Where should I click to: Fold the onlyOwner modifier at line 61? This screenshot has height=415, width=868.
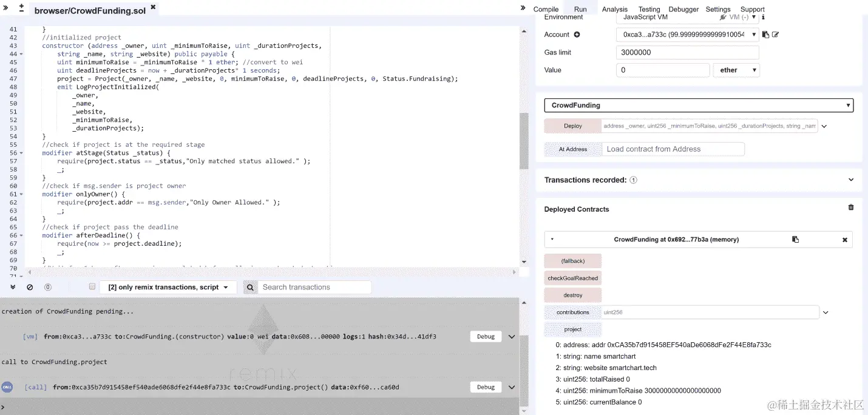click(x=21, y=194)
